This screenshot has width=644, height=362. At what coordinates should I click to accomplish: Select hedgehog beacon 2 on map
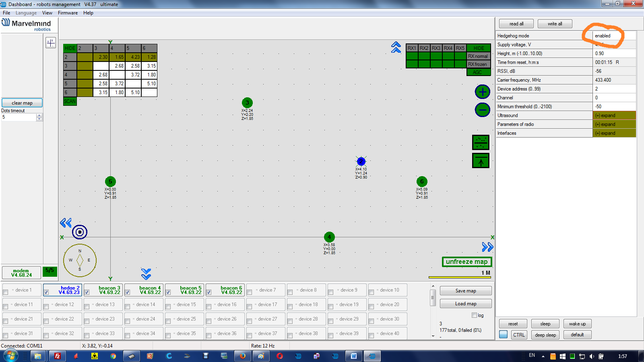361,161
